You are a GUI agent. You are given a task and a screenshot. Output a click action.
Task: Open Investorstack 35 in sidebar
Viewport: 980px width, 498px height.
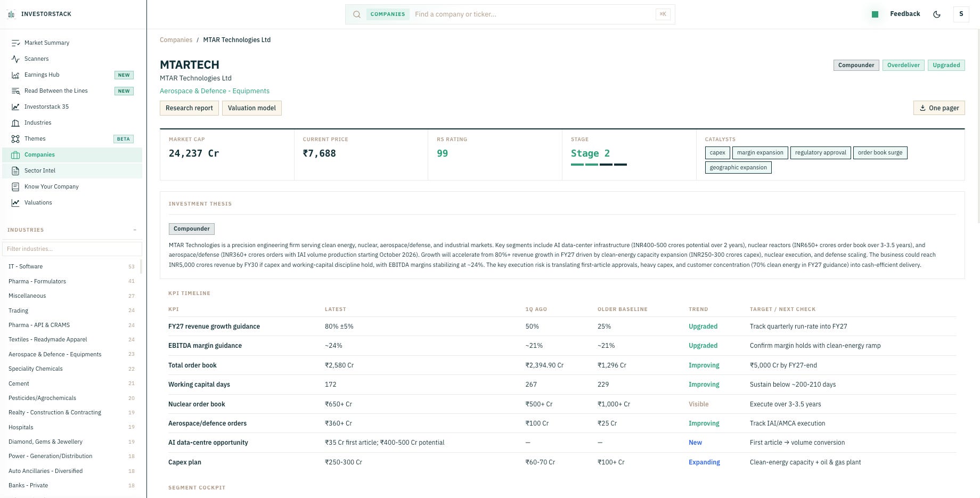tap(72, 107)
